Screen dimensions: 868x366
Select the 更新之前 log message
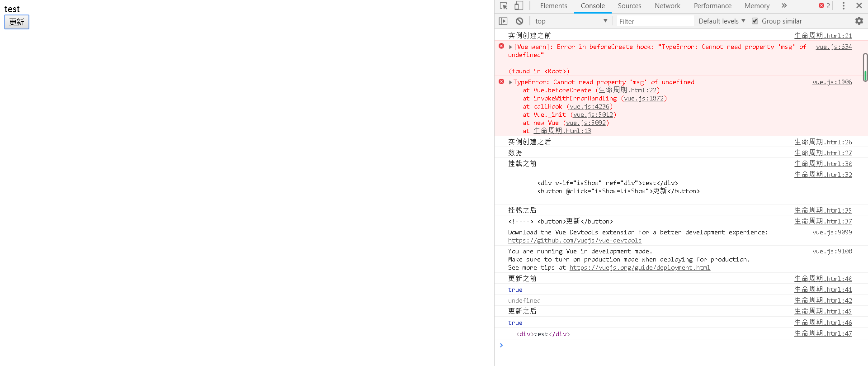click(522, 279)
